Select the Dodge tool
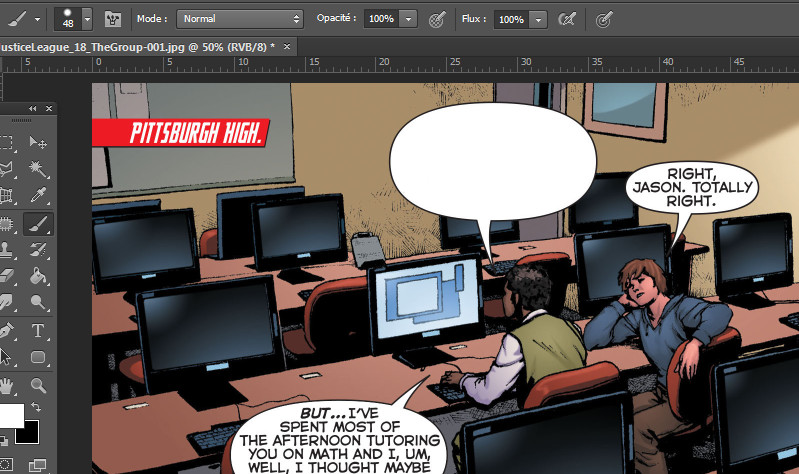The height and width of the screenshot is (474, 799). click(38, 302)
